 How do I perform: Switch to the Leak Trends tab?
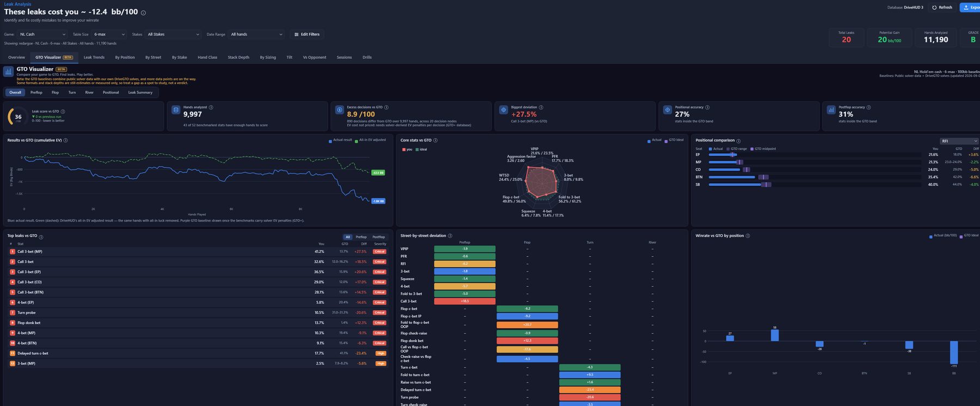click(x=94, y=57)
